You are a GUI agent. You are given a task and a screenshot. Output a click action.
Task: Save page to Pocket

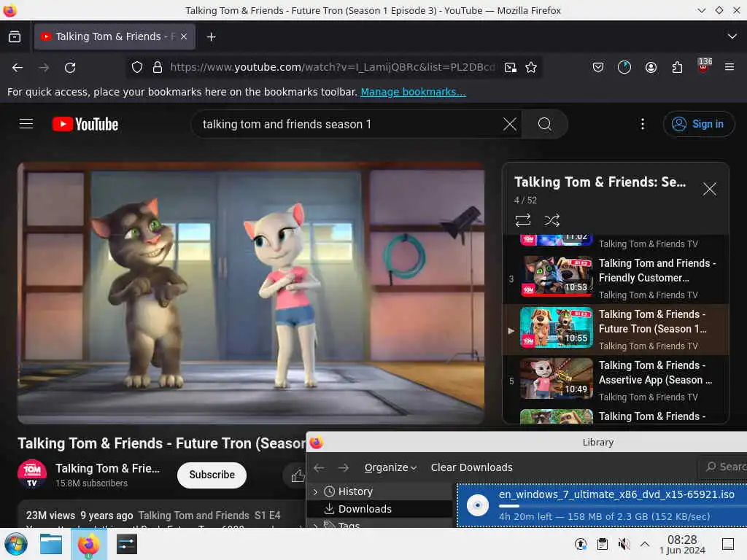click(x=598, y=68)
